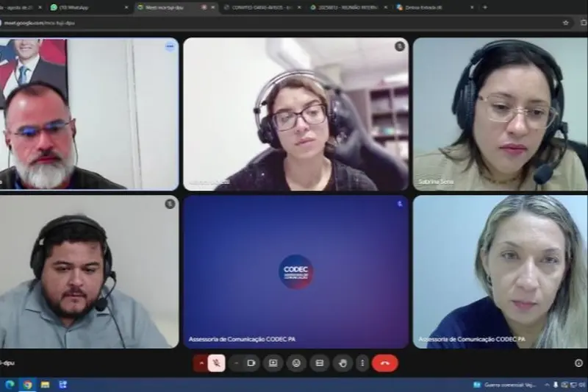Click the red leave call button

pos(384,363)
